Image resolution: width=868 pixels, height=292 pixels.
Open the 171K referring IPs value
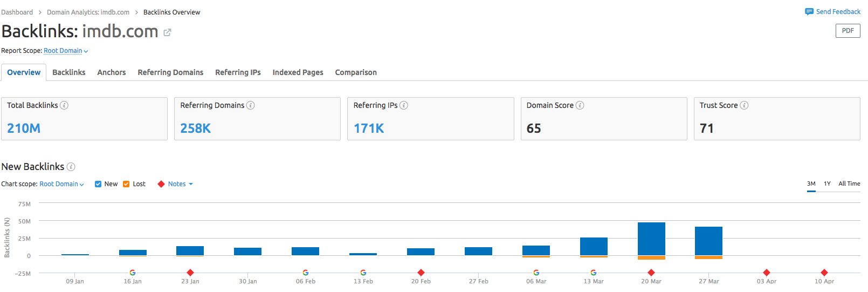[x=369, y=128]
